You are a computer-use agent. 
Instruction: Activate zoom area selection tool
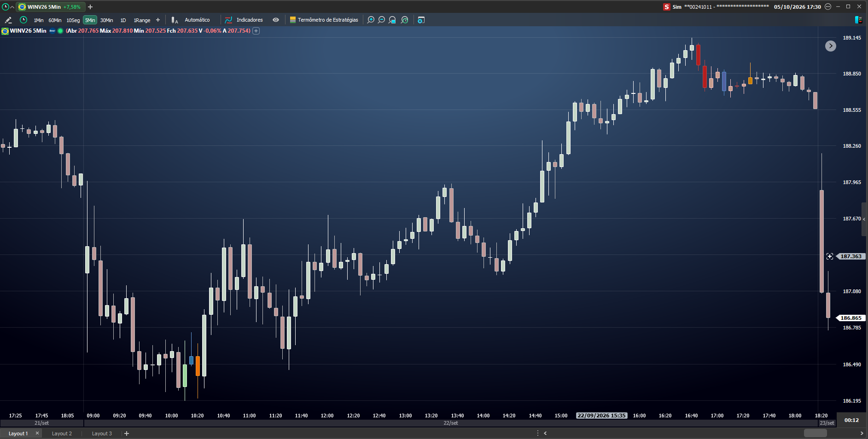[x=392, y=20]
